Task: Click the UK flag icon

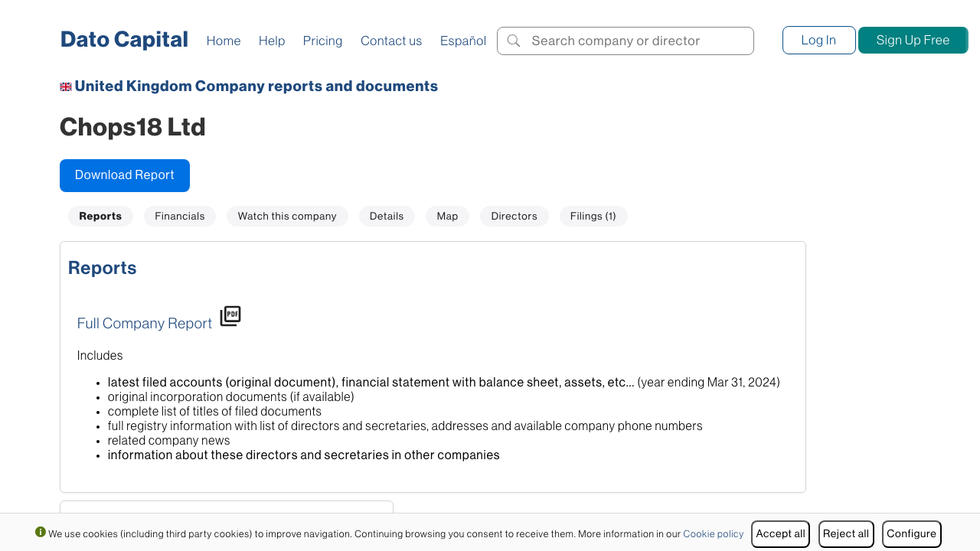Action: click(x=66, y=87)
